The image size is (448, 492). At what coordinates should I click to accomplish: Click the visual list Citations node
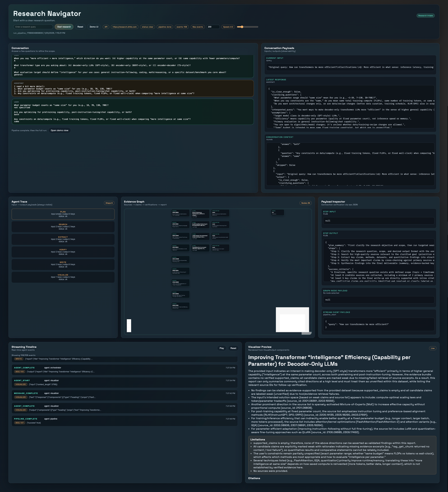tap(278, 212)
